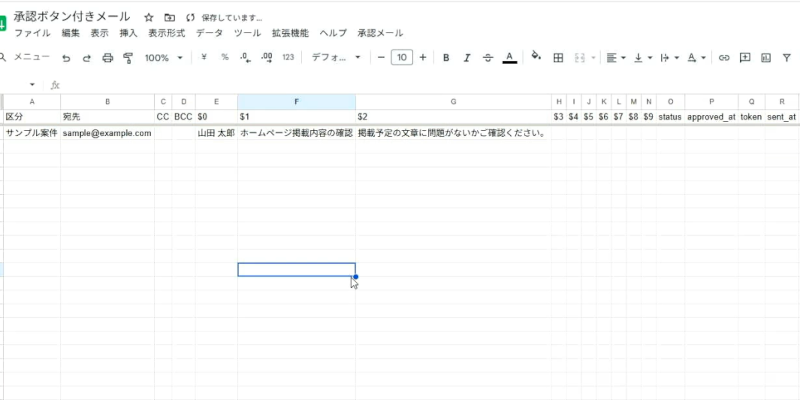Open text rotation dropdown
This screenshot has height=400, width=800.
coord(696,58)
